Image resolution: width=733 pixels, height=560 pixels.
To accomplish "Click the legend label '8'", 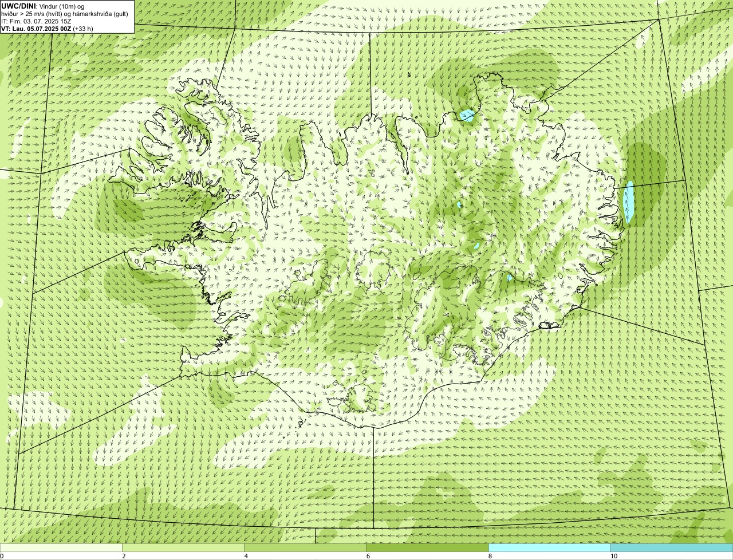I will [x=490, y=556].
